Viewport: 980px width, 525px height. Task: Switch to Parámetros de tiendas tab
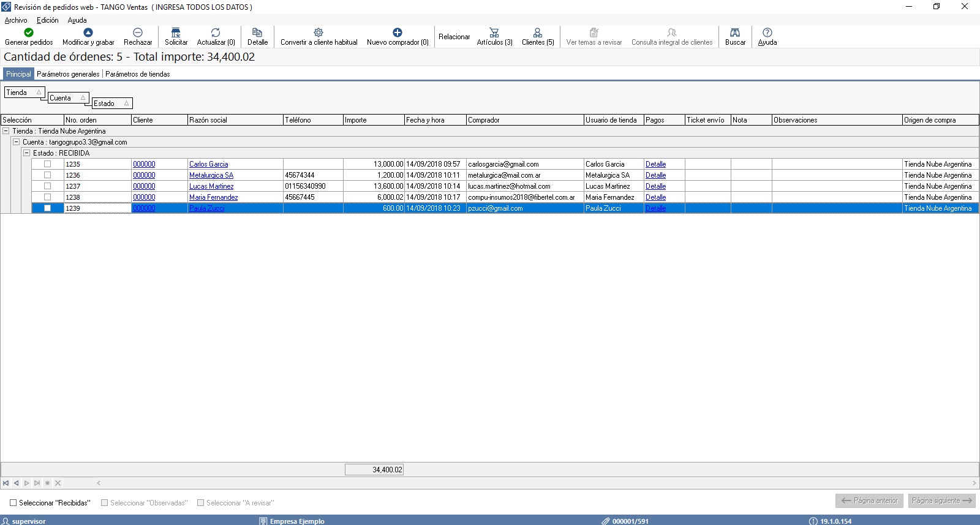coord(138,74)
